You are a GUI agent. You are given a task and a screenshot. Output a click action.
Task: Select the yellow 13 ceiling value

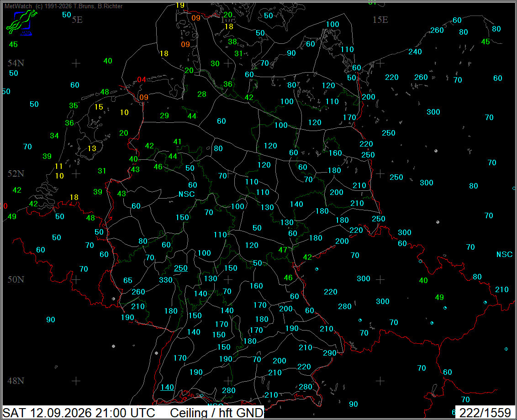pos(92,148)
